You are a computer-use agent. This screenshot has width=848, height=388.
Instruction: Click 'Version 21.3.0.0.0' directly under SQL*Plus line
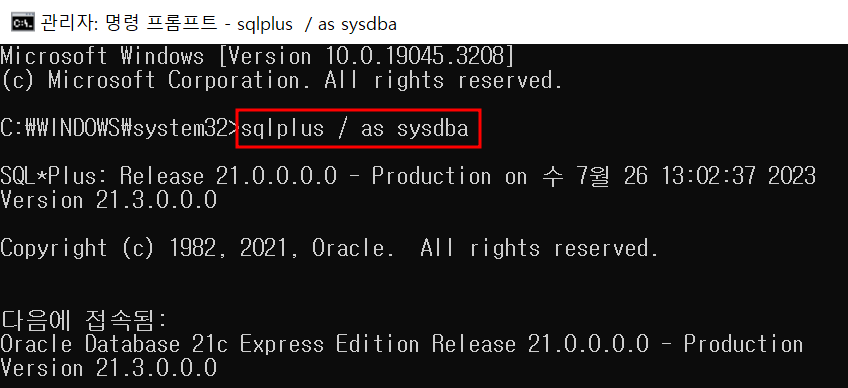coord(108,201)
